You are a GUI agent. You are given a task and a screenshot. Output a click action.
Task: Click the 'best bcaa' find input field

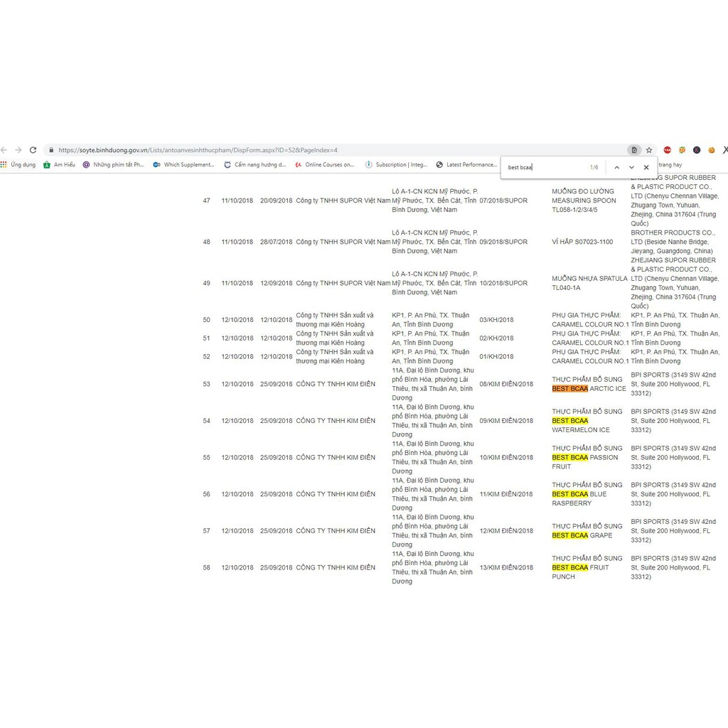click(544, 168)
